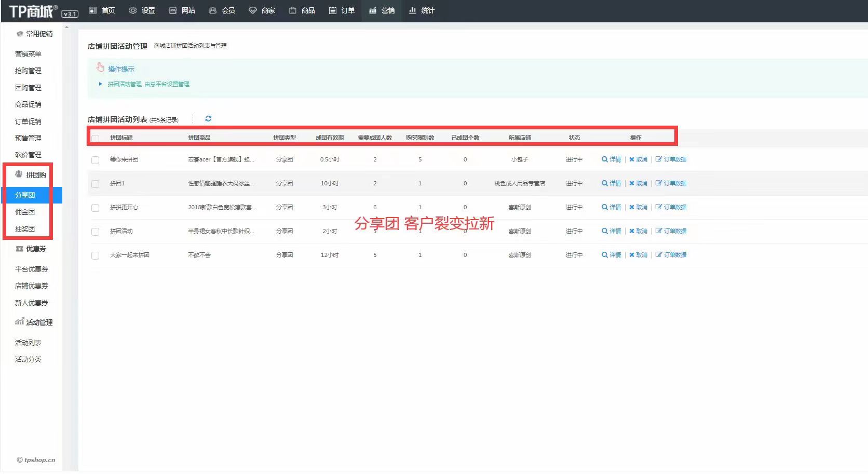Open 订单数据 for 拼拼更开心 row
Image resolution: width=868 pixels, height=474 pixels.
pos(671,207)
